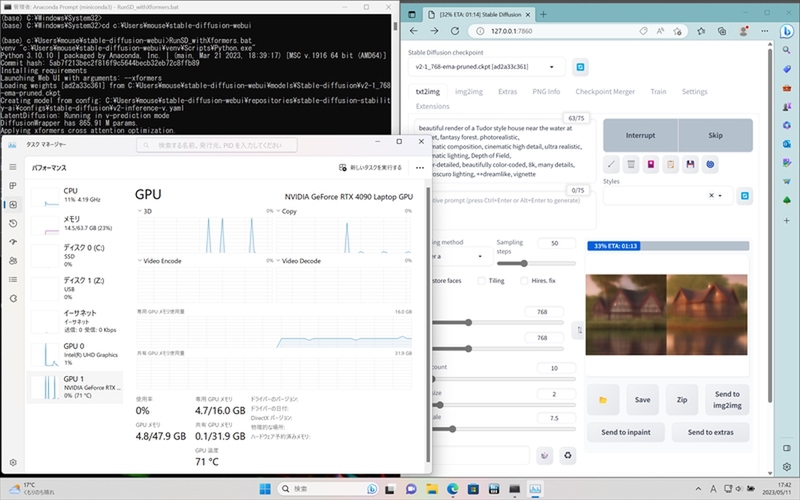Click the Save button under preview
Screen dimensions: 800x500
point(642,399)
